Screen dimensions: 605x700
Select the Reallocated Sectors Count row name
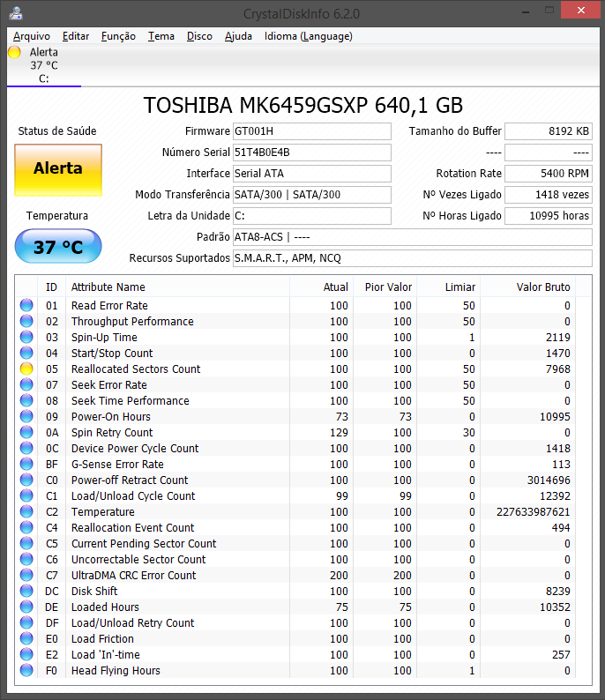[x=136, y=369]
